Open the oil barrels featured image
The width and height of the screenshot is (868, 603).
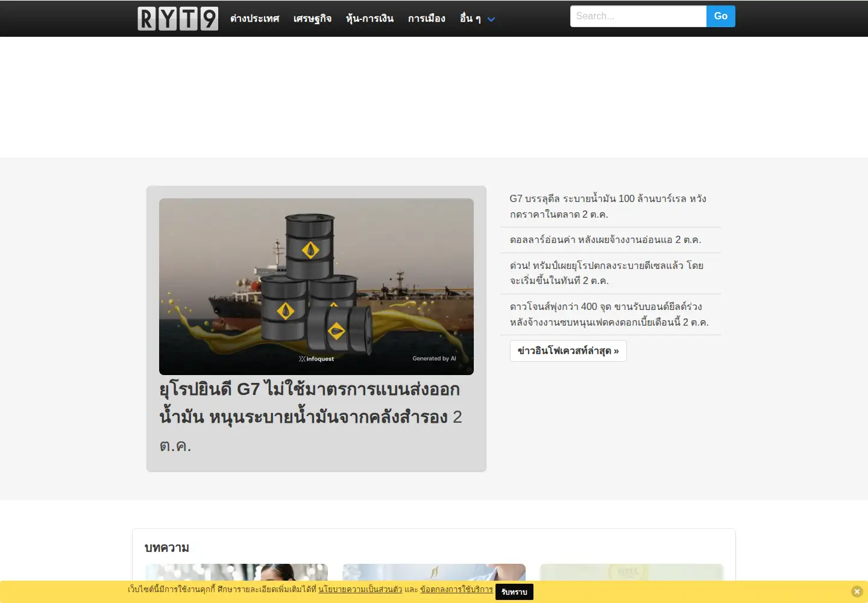316,286
